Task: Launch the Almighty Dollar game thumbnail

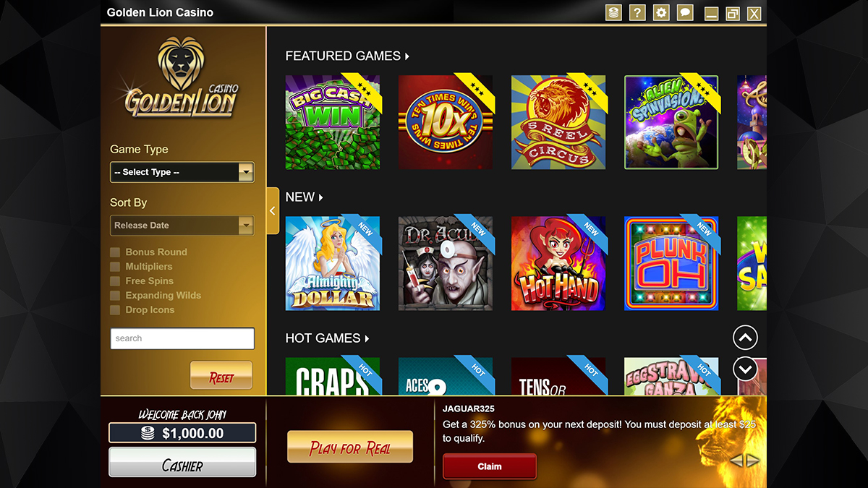Action: pyautogui.click(x=333, y=263)
